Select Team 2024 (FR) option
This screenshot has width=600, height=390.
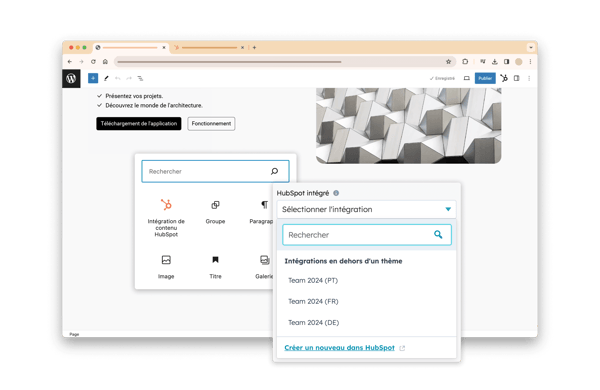pos(313,302)
